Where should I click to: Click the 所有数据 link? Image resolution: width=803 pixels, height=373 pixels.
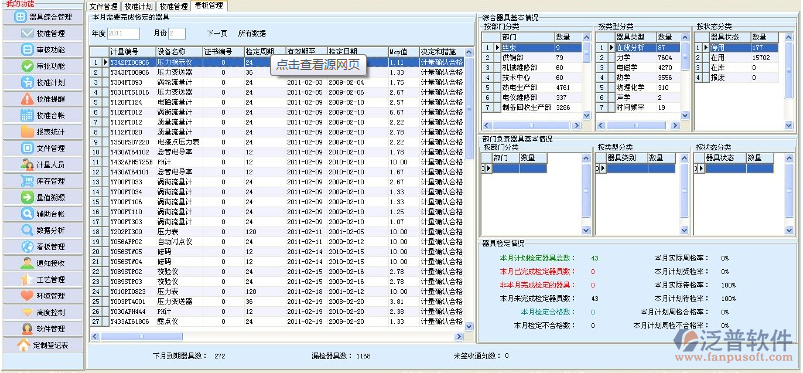pyautogui.click(x=252, y=34)
